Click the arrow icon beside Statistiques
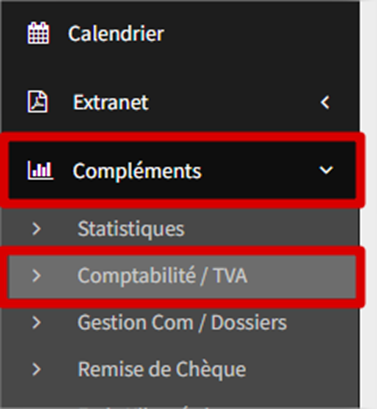The image size is (377, 409). click(x=36, y=229)
